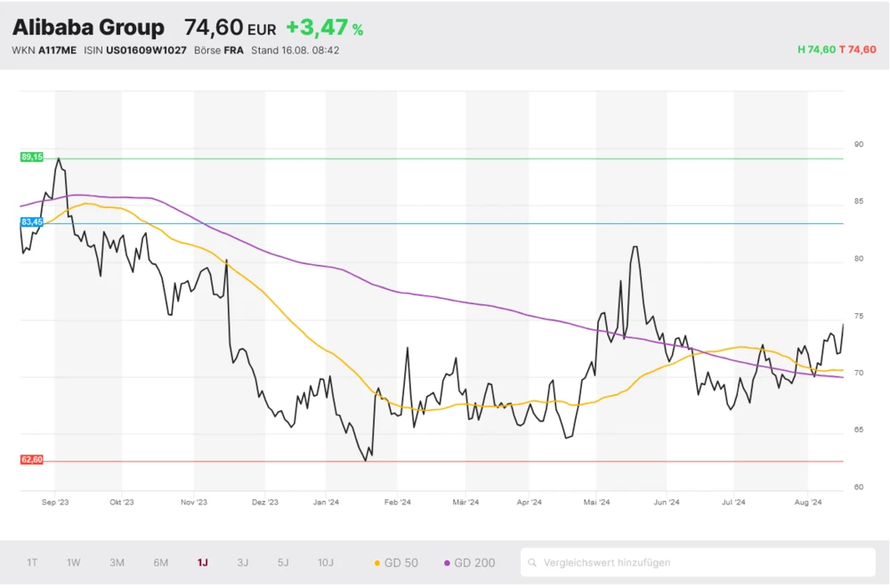Viewport: 890px width, 588px height.
Task: Click the green 89,15 high price marker
Action: pos(31,157)
